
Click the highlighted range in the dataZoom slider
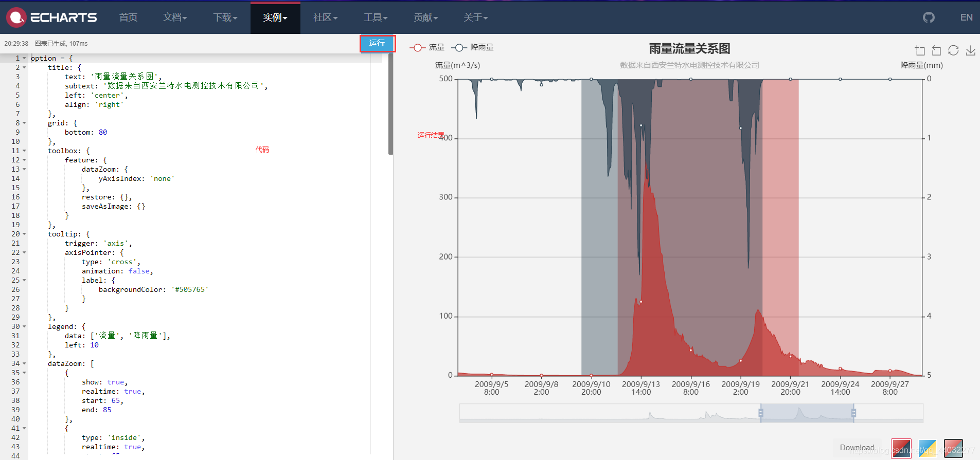pos(807,413)
